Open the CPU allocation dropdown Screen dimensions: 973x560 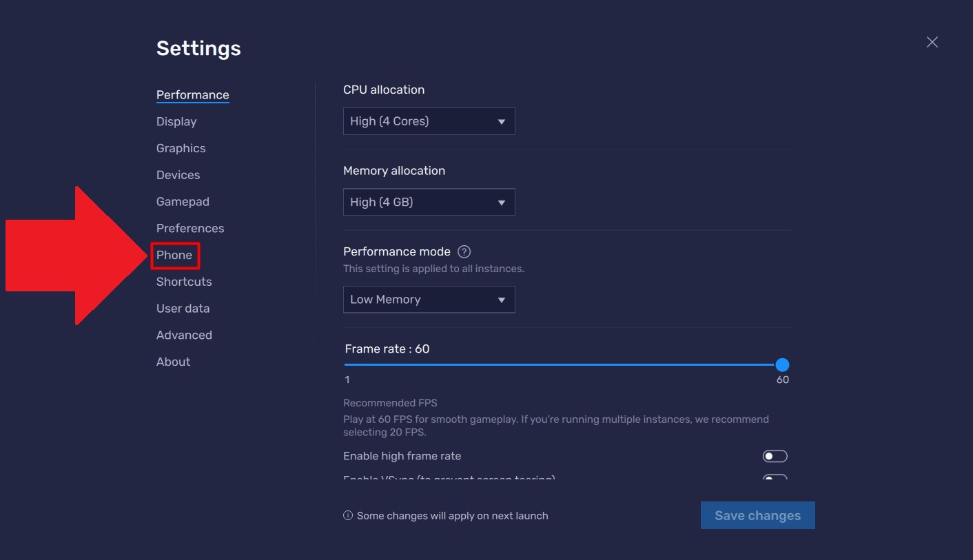click(429, 121)
